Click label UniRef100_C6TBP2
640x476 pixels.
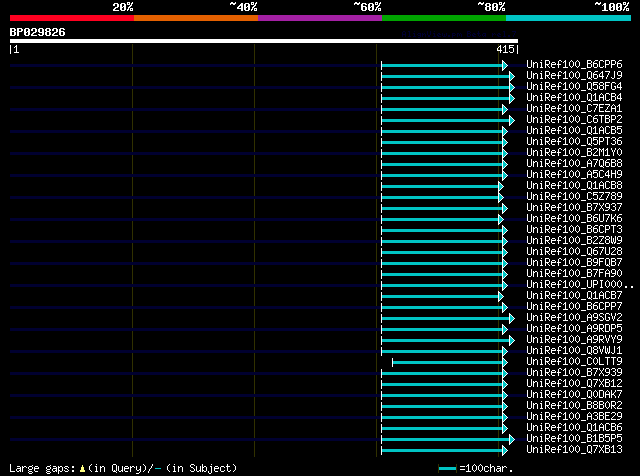pyautogui.click(x=574, y=120)
